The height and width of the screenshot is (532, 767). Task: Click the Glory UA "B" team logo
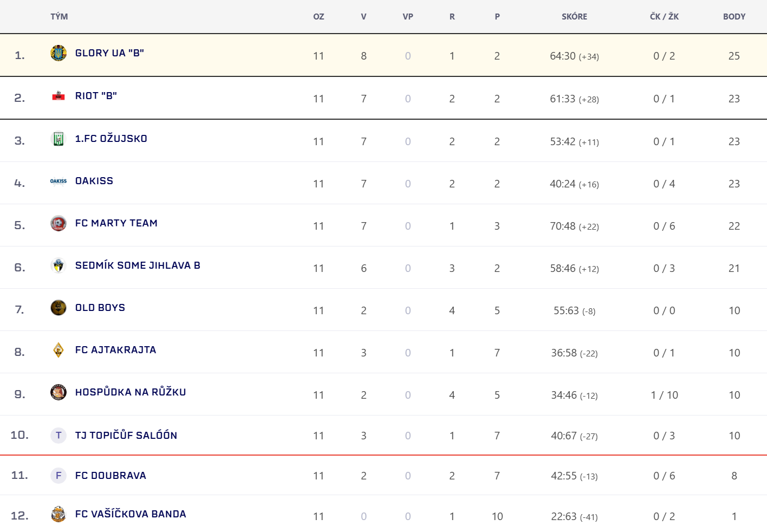coord(58,53)
